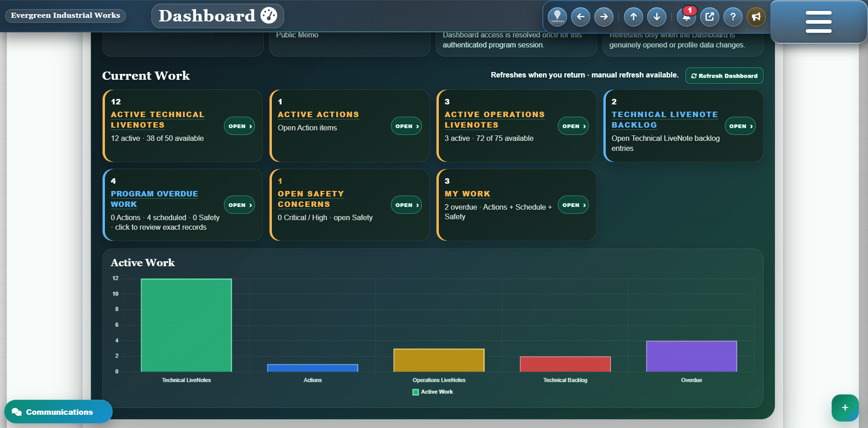Click the 'Current Work' section heading
868x428 pixels.
[146, 76]
